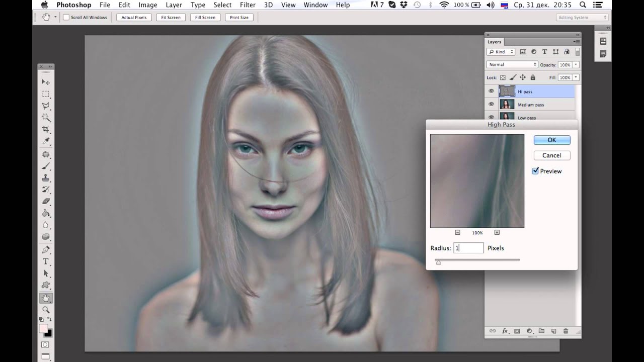This screenshot has width=644, height=362.
Task: Click the zoom-in plus under the preview
Action: click(497, 232)
